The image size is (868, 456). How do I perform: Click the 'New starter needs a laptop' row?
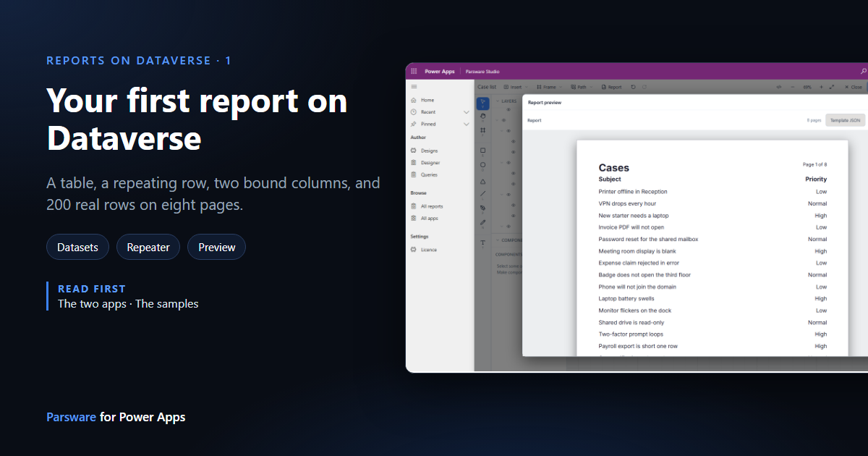712,216
